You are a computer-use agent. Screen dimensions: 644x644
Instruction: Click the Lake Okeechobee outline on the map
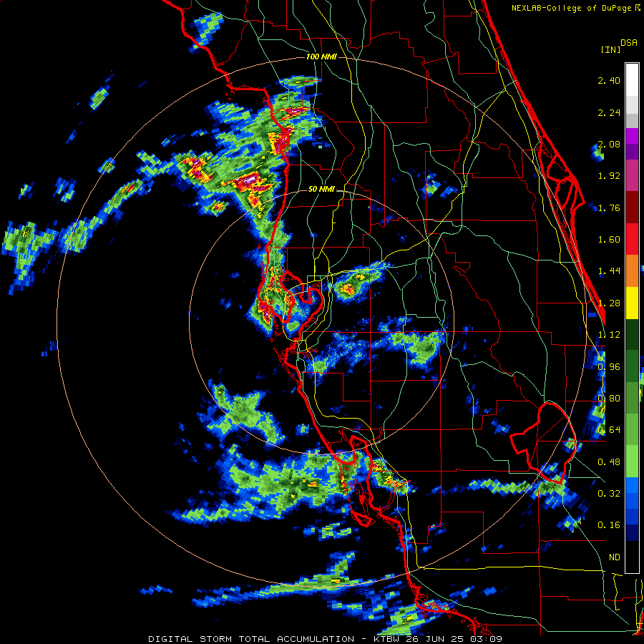click(x=543, y=443)
